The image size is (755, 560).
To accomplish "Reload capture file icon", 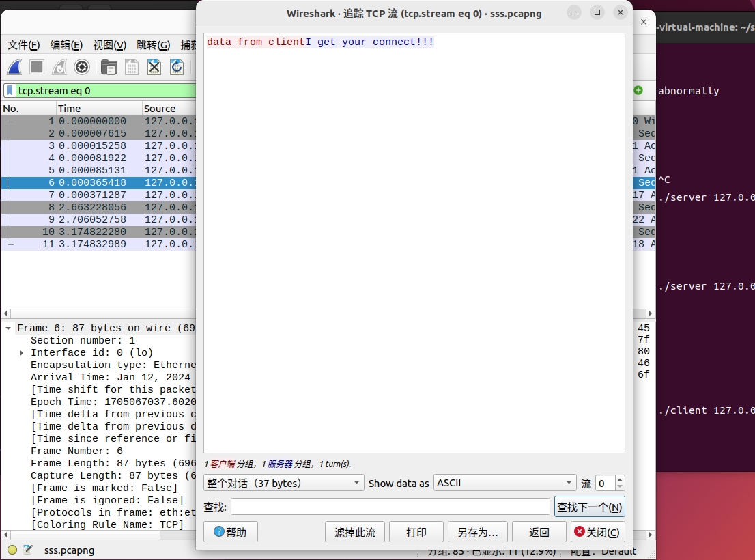I will 177,67.
